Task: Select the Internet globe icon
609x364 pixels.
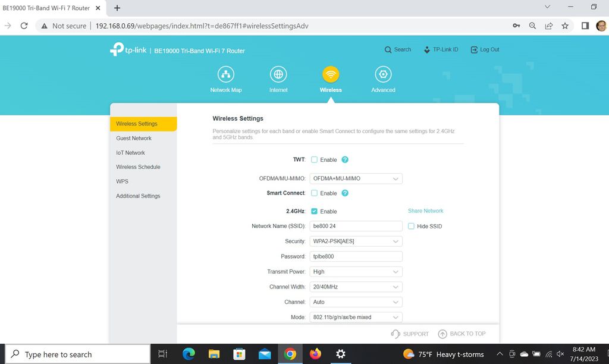Action: (x=278, y=74)
